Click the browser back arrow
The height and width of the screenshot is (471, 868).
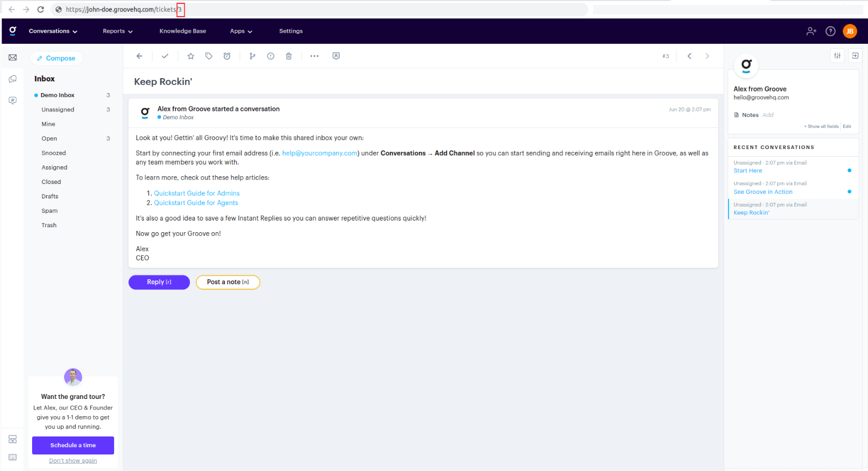(x=12, y=9)
